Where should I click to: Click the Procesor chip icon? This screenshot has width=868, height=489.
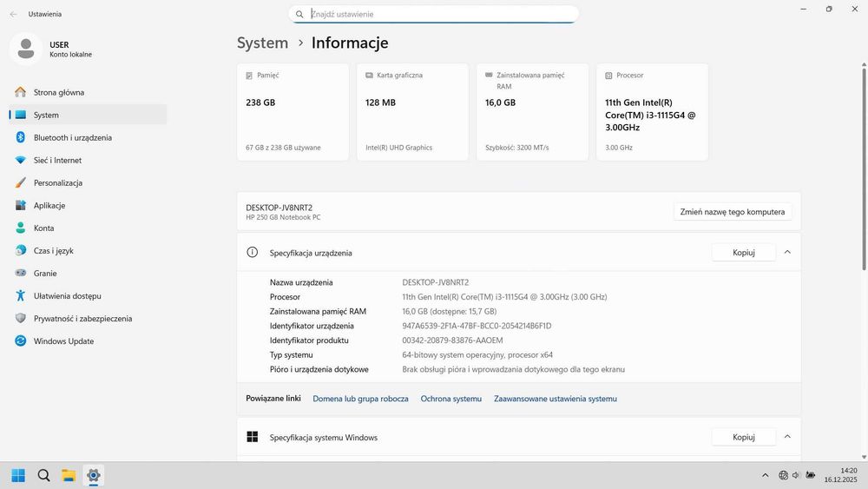(608, 76)
